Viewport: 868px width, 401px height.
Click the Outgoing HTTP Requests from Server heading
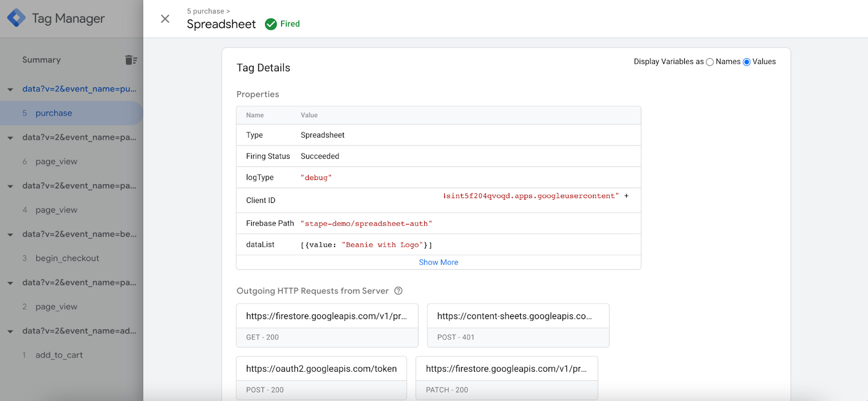(x=312, y=291)
